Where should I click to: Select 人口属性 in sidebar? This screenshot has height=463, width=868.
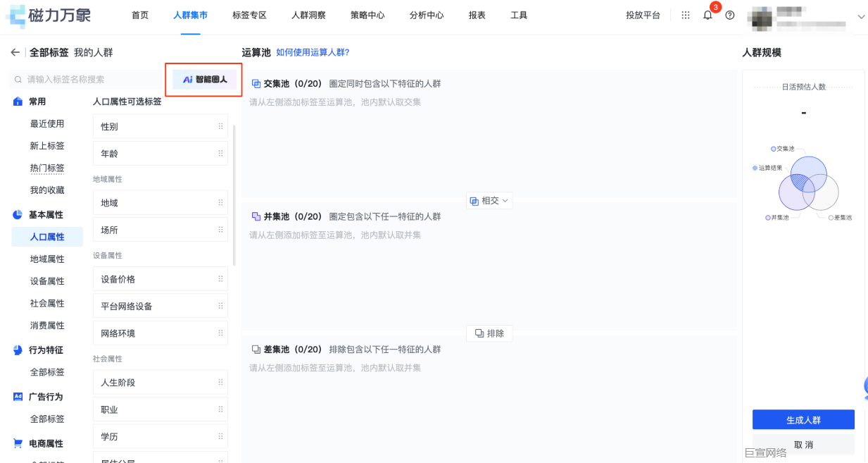click(47, 237)
